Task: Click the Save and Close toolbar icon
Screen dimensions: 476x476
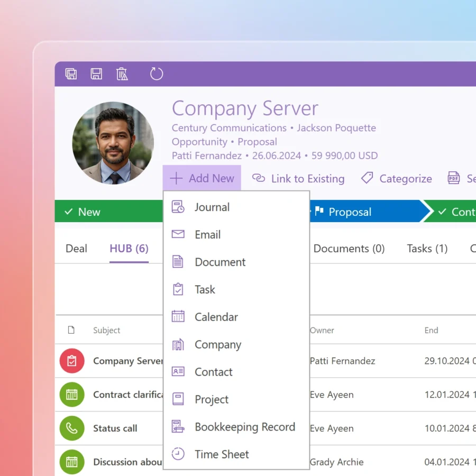Action: point(71,74)
